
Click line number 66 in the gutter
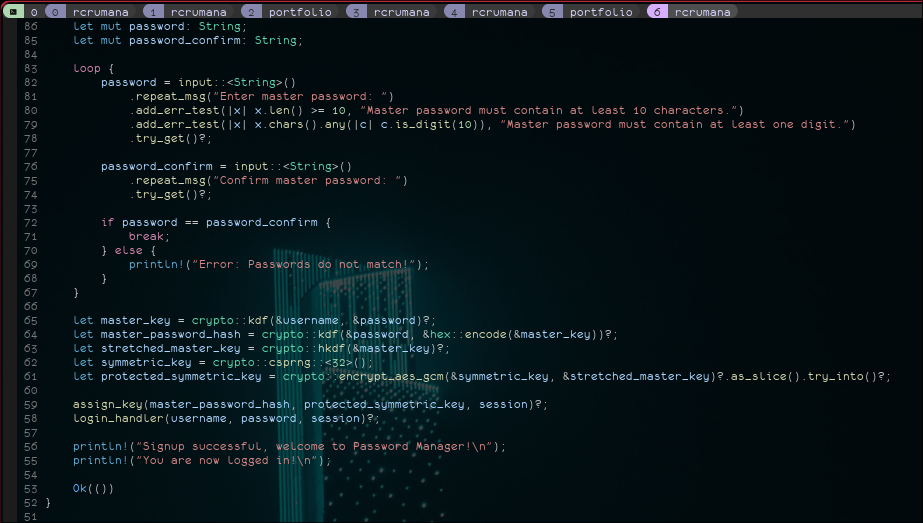point(31,306)
